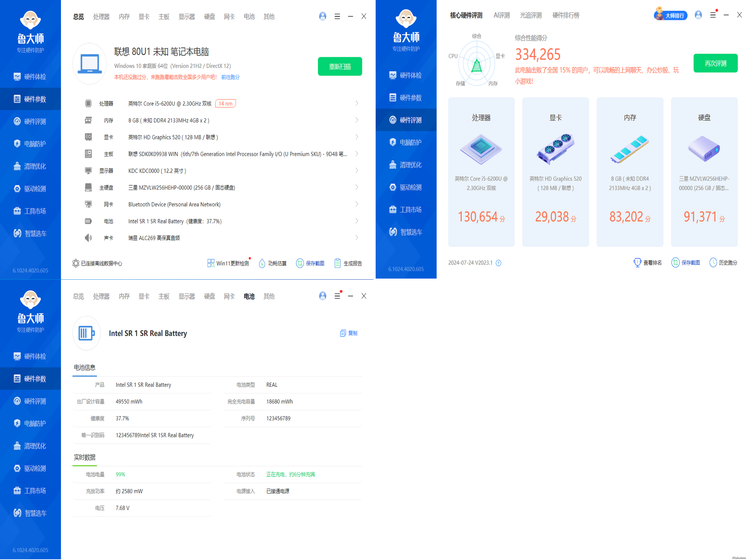Click 历史跑分 clock icon

(x=713, y=263)
